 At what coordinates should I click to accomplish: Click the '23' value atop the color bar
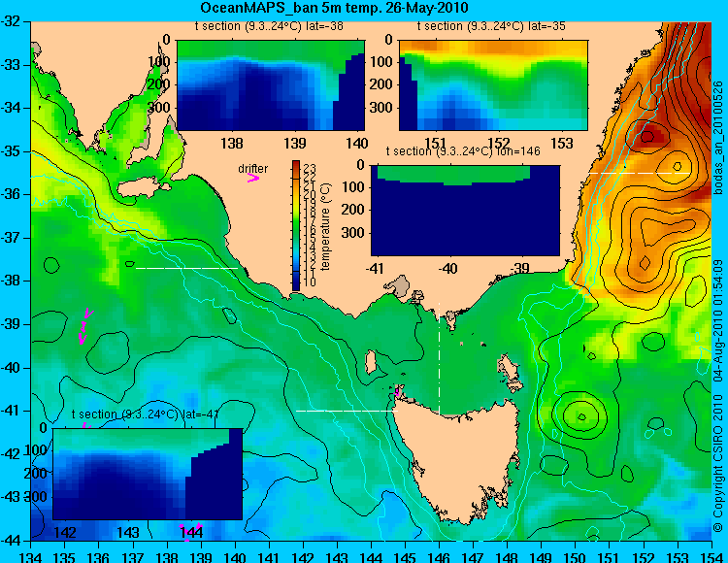pos(310,168)
